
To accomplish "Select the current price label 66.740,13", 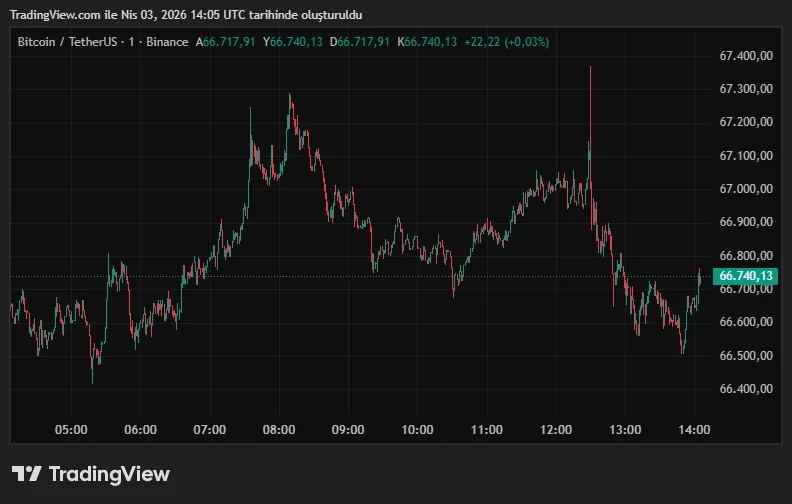I will (x=746, y=276).
